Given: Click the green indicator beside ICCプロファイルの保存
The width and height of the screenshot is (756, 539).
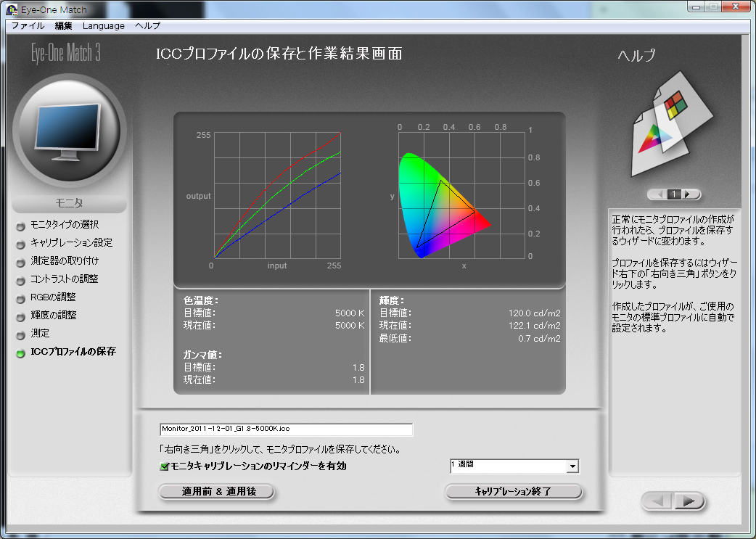Looking at the screenshot, I should point(20,353).
